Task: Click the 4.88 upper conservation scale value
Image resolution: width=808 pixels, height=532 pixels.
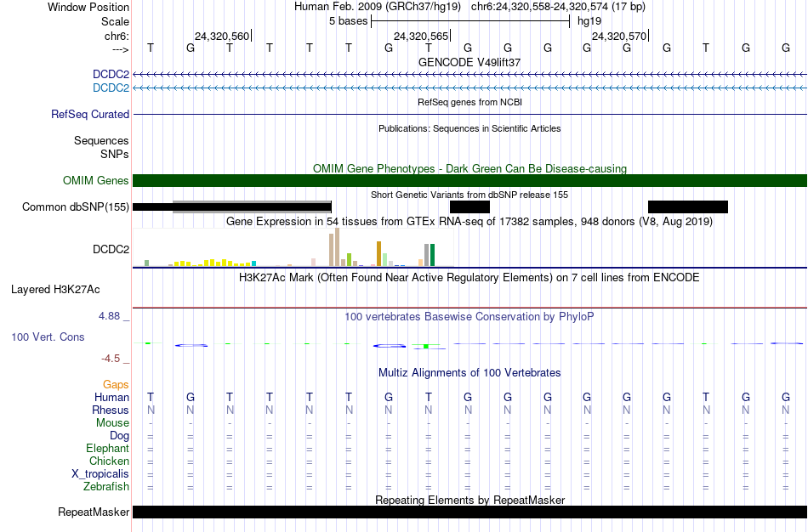Action: (109, 315)
